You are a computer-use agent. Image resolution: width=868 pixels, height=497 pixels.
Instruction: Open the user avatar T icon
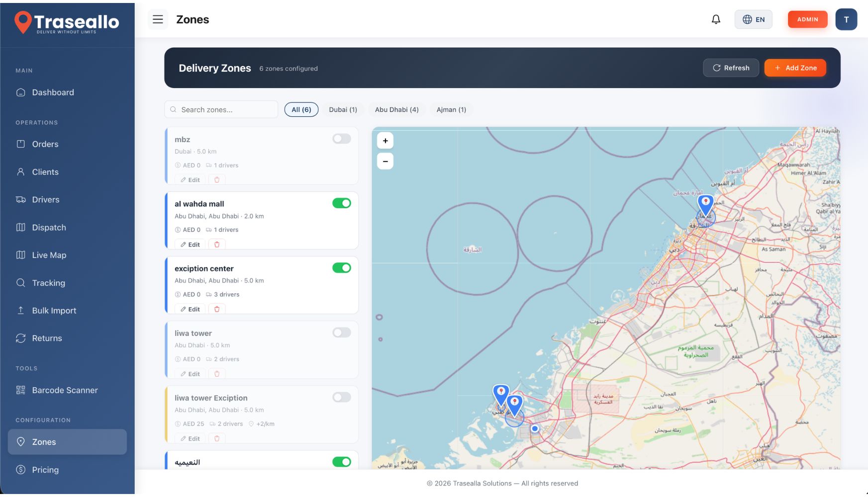point(846,19)
